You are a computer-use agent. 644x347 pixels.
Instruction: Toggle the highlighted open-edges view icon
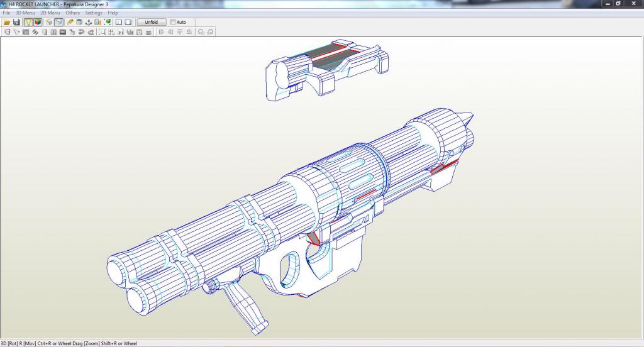tap(58, 22)
